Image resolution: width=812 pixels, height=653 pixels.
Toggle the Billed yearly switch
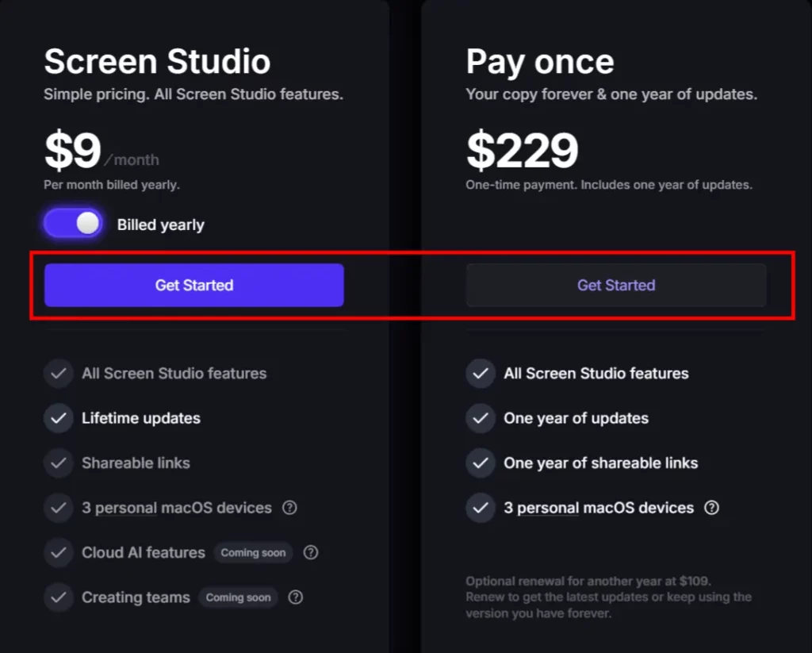point(72,223)
